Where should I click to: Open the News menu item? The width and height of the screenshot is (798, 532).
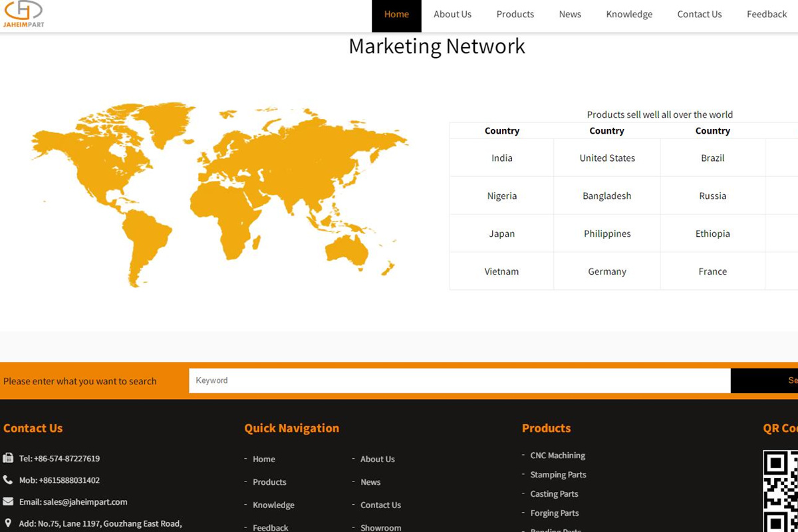click(x=570, y=15)
